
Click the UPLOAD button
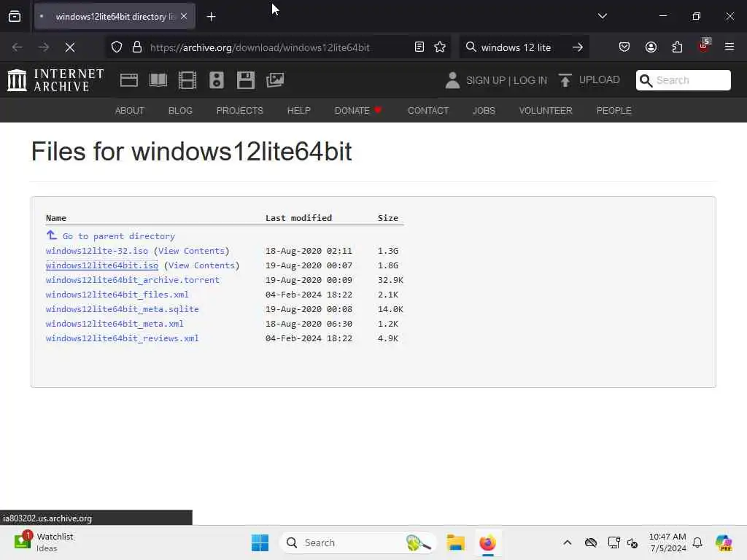(x=589, y=80)
